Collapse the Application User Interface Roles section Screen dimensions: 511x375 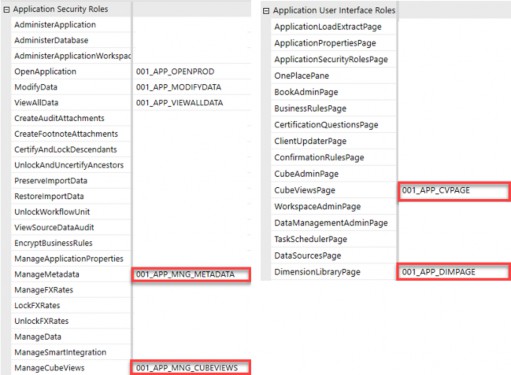pyautogui.click(x=266, y=11)
